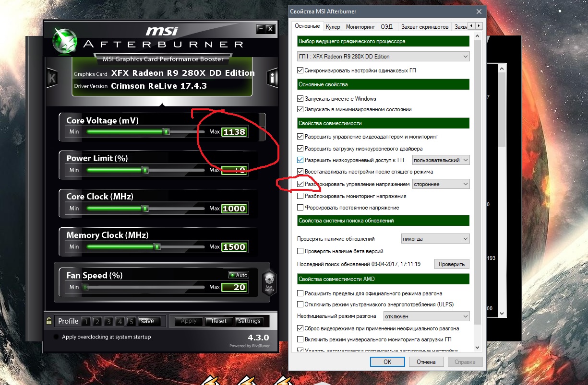
Task: Select profile slot 1
Action: [x=85, y=321]
